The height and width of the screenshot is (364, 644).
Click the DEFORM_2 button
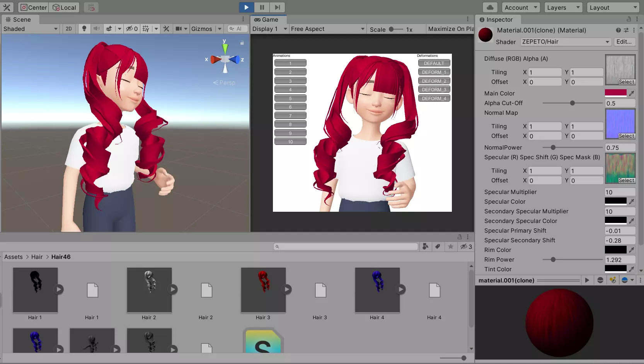click(x=434, y=81)
